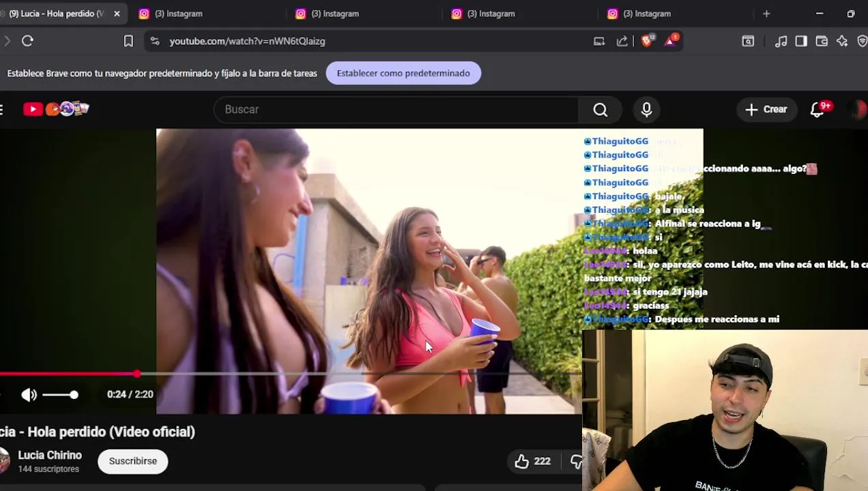The image size is (868, 491).
Task: Go to the YouTube home logo
Action: point(56,109)
